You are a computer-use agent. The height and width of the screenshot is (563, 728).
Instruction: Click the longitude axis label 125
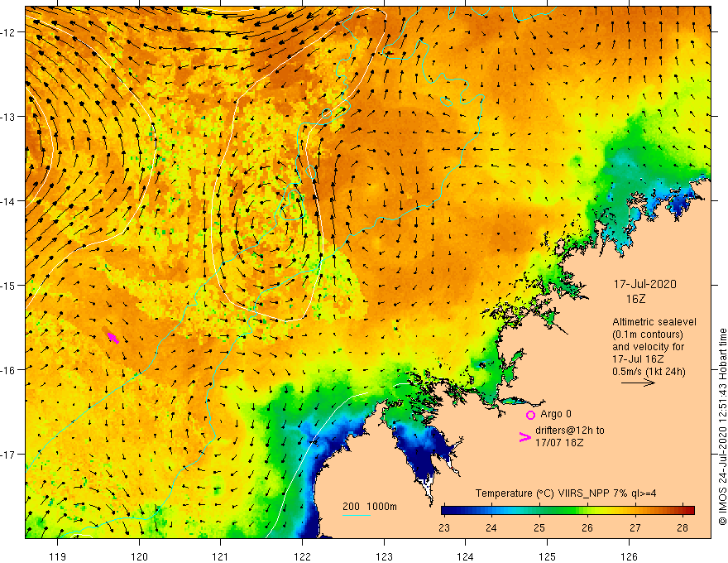548,556
